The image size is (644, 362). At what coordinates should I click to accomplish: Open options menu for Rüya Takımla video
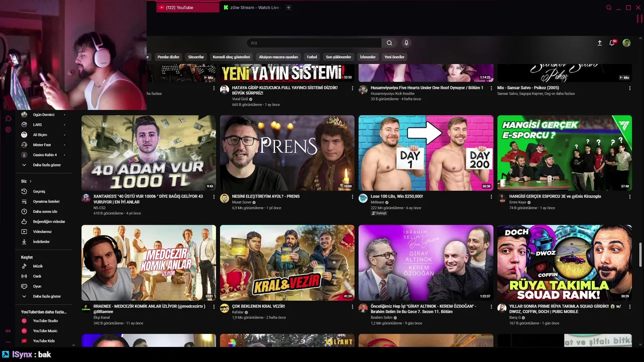click(x=629, y=307)
